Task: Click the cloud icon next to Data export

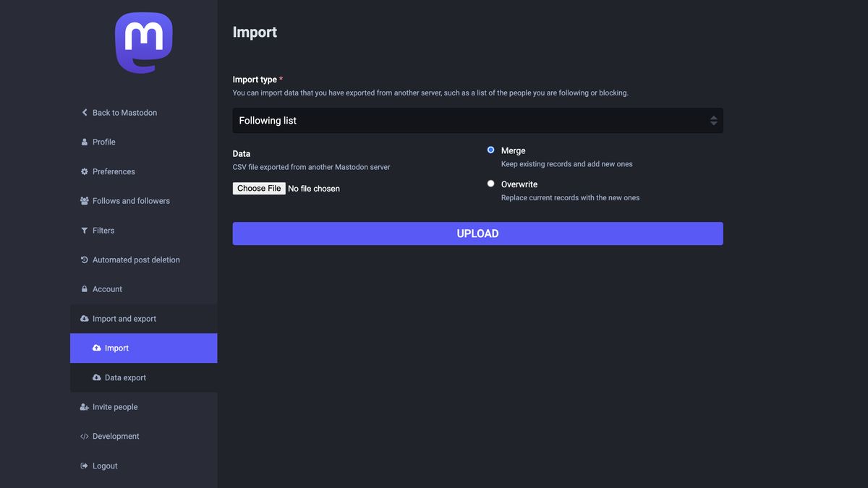Action: (96, 377)
